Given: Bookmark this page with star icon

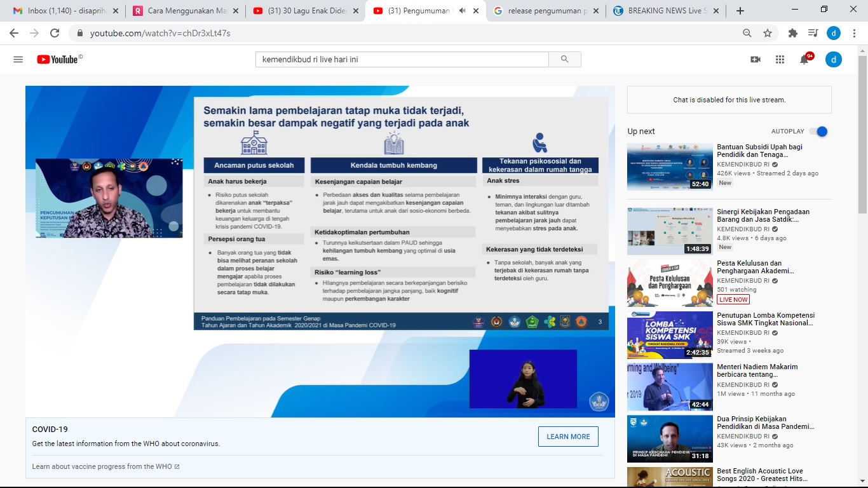Looking at the screenshot, I should click(x=768, y=33).
